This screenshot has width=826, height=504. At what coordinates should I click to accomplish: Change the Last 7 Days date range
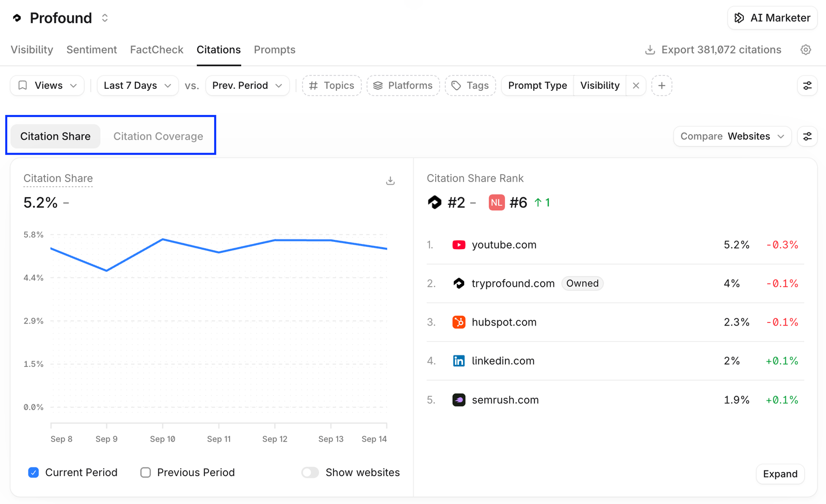coord(137,86)
